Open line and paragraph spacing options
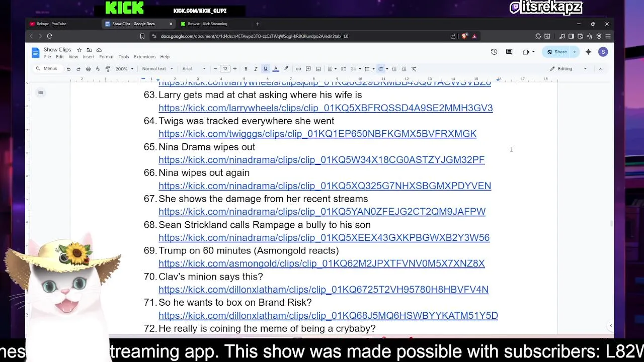This screenshot has width=644, height=362. click(344, 69)
